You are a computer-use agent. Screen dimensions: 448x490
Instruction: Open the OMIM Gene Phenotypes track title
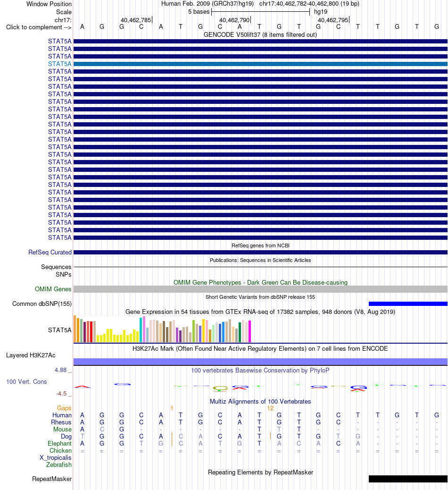260,282
